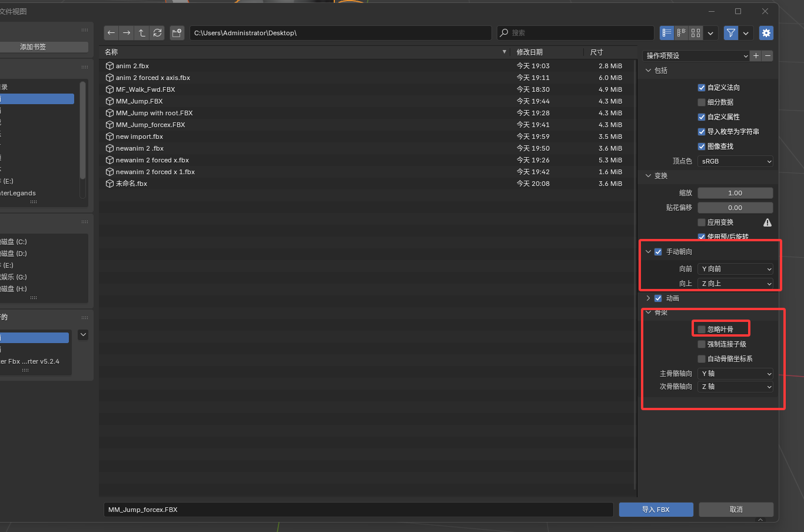Viewport: 804px width, 532px height.
Task: Go back to previous folder arrow
Action: pos(111,33)
